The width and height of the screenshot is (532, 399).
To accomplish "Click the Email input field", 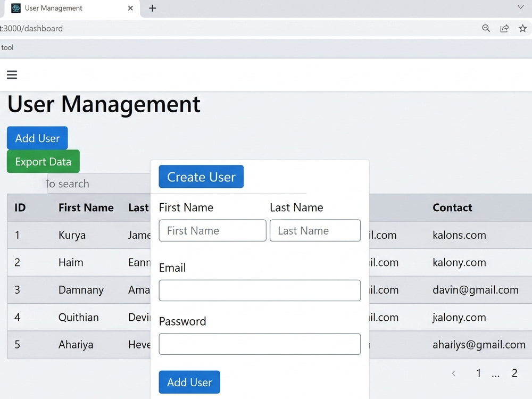I will (260, 290).
